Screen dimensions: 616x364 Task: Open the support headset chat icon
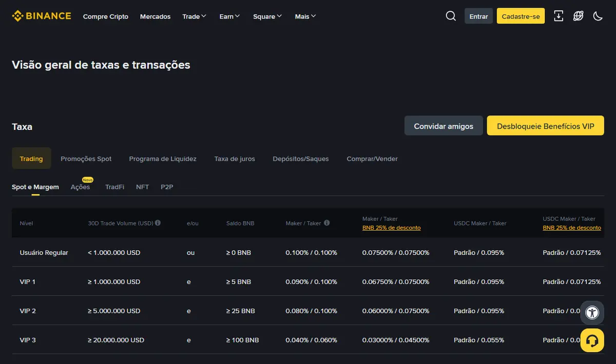(592, 340)
